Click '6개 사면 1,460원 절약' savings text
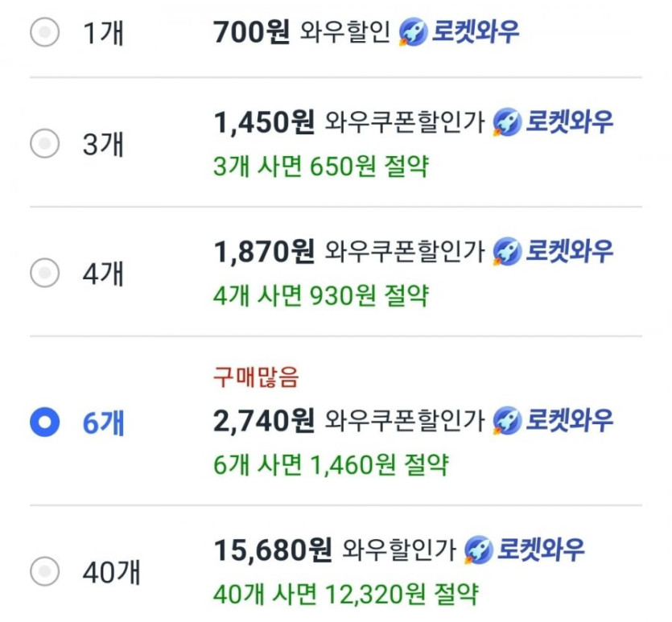 331,464
